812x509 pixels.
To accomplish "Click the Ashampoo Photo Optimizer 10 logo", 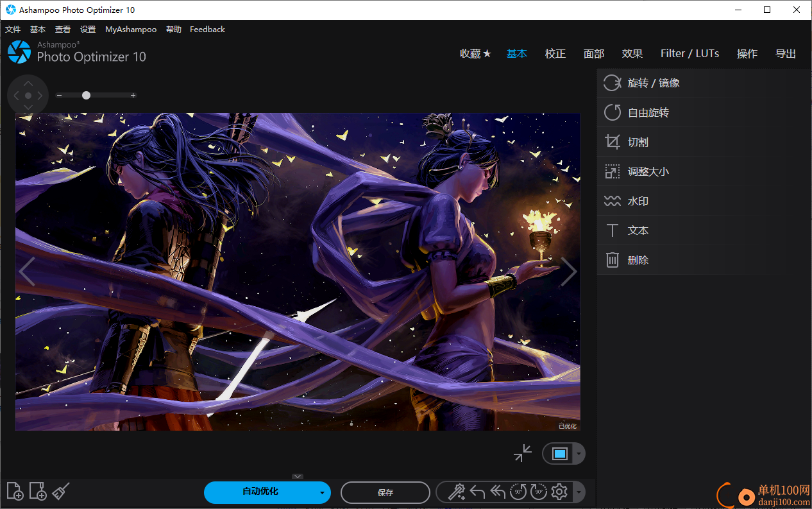I will point(77,52).
